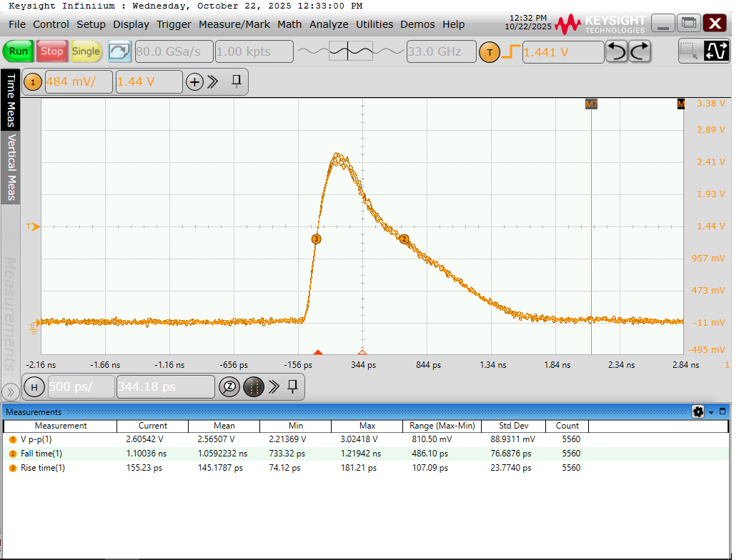Open the Measurements panel settings gear dropdown
739x560 pixels.
[x=700, y=412]
